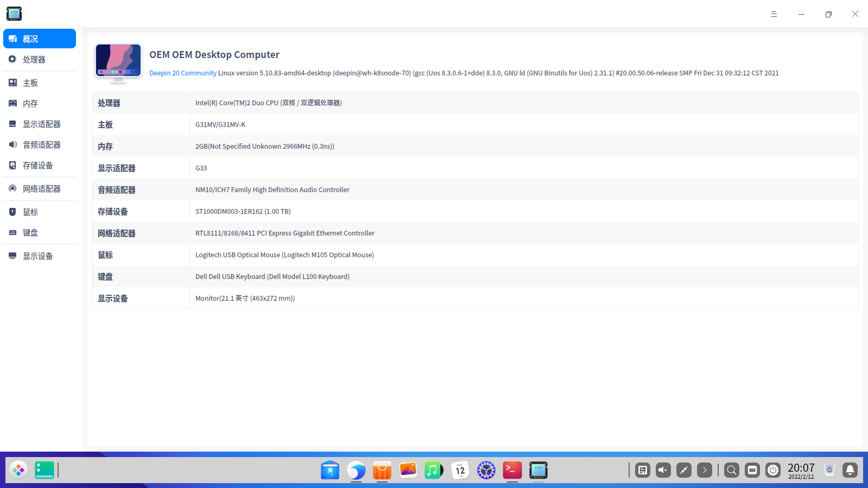Open the search magnifier in the dock
Viewport: 868px width, 488px height.
(732, 470)
